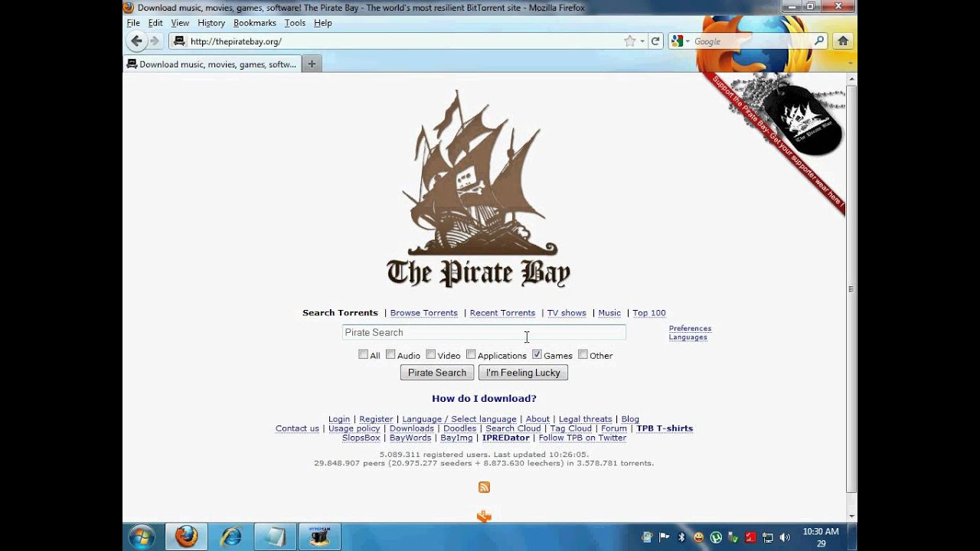Go forward using the browser forward arrow
Viewport: 980px width, 551px height.
155,41
